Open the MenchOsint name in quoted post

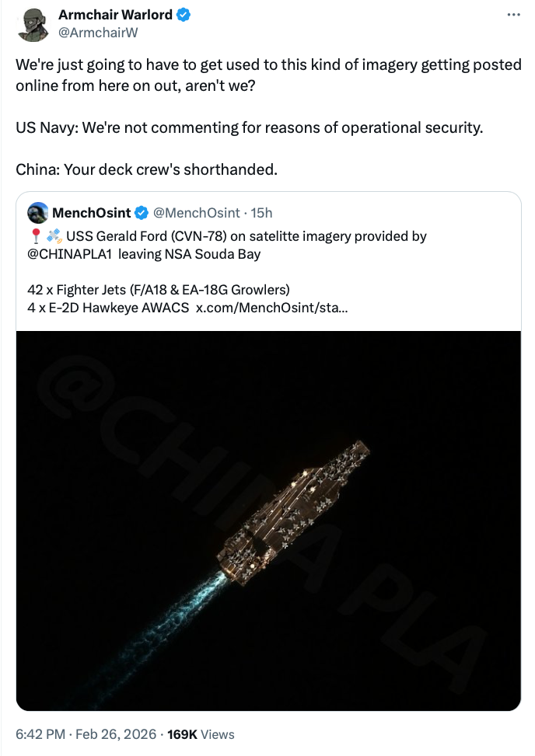click(91, 212)
